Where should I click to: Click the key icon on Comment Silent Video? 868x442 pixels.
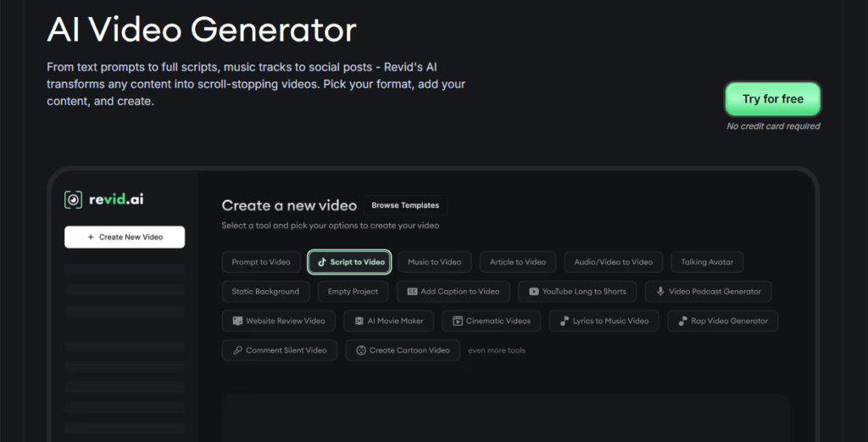pyautogui.click(x=237, y=350)
